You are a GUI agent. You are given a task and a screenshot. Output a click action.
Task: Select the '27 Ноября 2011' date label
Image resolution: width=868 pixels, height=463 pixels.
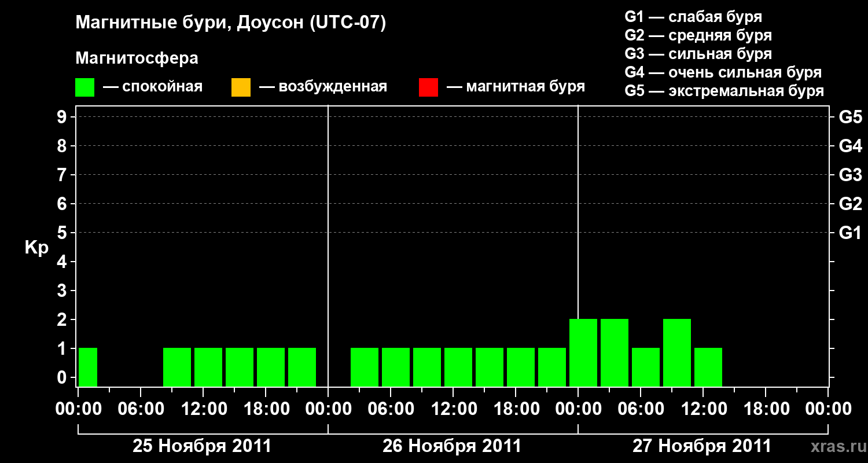click(702, 446)
